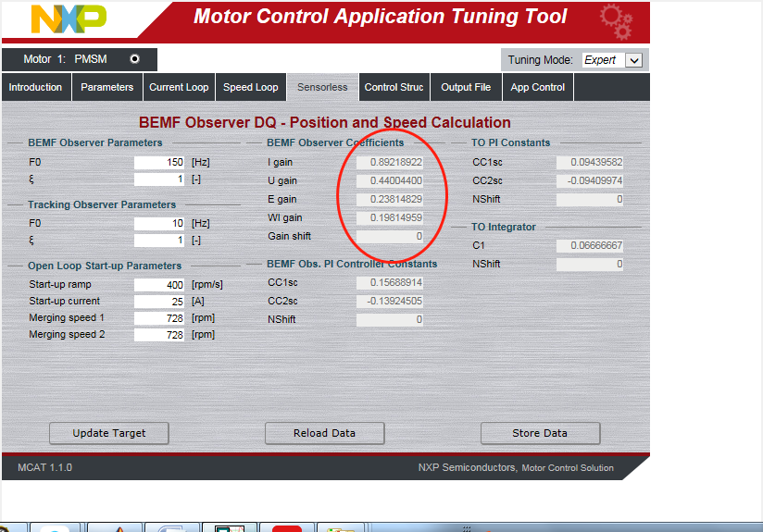Viewport: 763px width, 532px height.
Task: Edit BEMF Observer ξ damping field
Action: point(159,179)
